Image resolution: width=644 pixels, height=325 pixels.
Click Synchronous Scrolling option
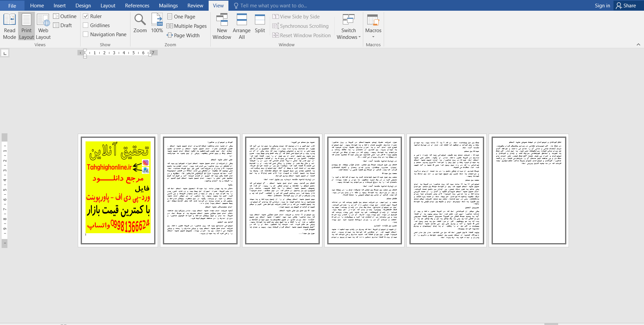coord(301,26)
